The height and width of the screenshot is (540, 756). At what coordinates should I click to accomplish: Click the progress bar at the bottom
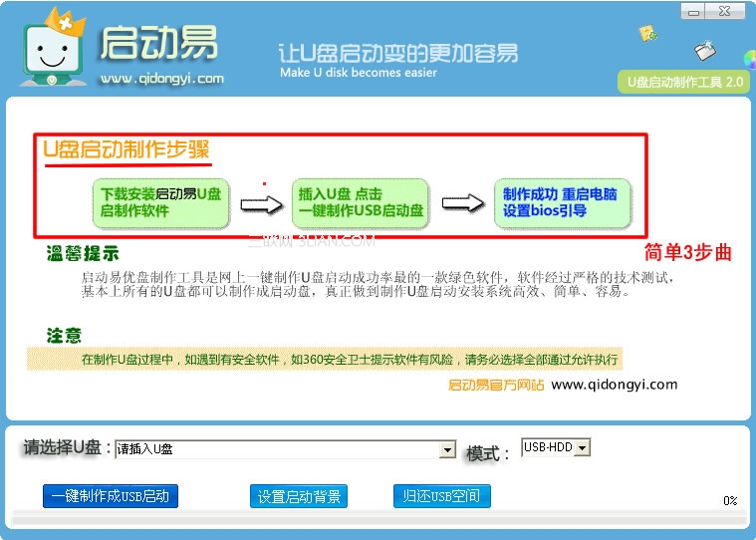(x=378, y=520)
